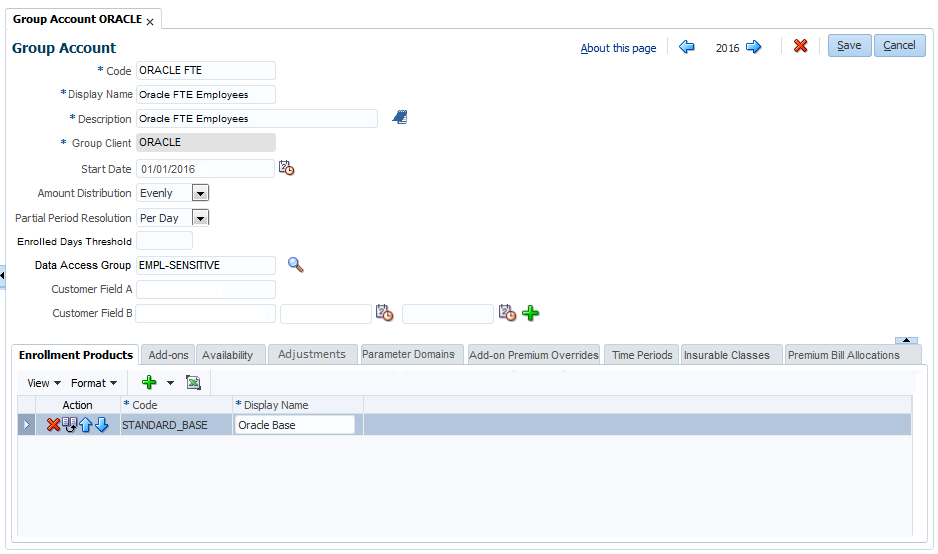Switch to the Add-ons tab
Image resolution: width=938 pixels, height=554 pixels.
pos(168,355)
